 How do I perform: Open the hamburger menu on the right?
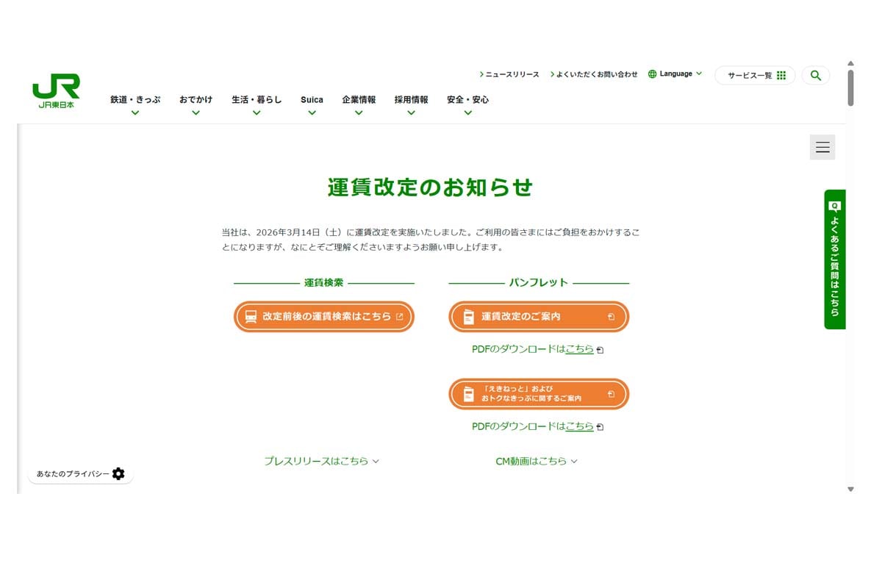(822, 147)
